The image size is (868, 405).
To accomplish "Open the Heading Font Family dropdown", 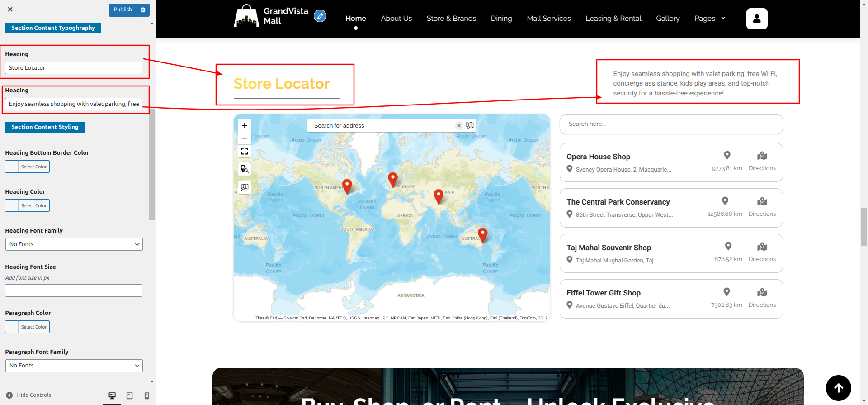I will pos(74,244).
